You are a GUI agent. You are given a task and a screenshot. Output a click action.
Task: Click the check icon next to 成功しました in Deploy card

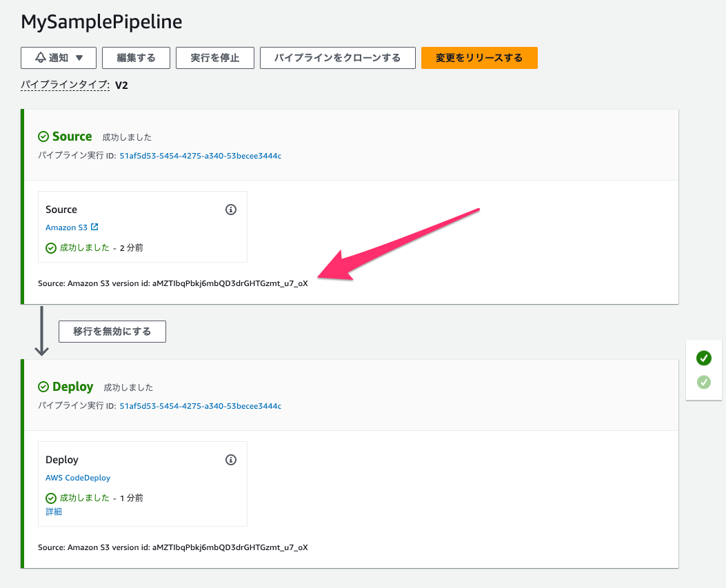50,498
